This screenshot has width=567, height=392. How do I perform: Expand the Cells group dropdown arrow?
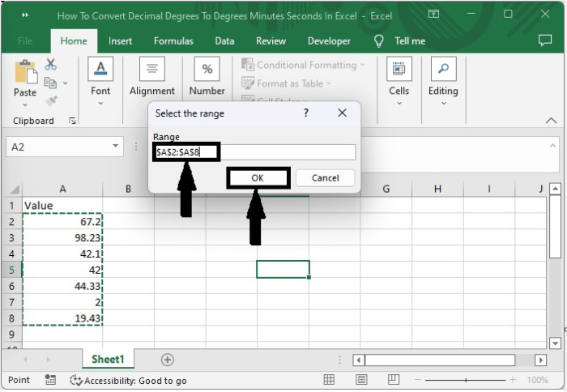coord(399,104)
